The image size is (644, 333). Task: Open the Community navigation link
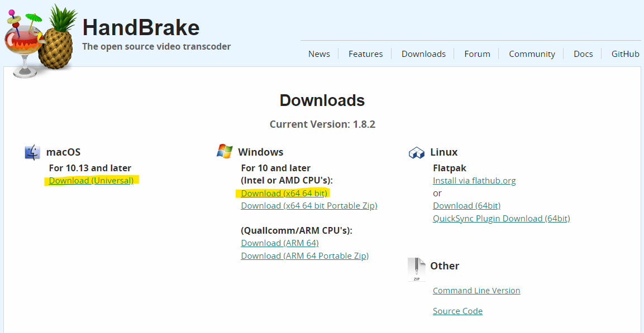pos(532,54)
